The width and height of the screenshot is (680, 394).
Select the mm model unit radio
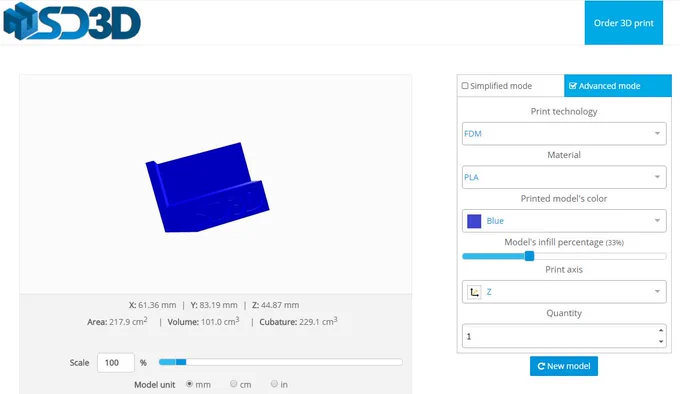[x=189, y=384]
